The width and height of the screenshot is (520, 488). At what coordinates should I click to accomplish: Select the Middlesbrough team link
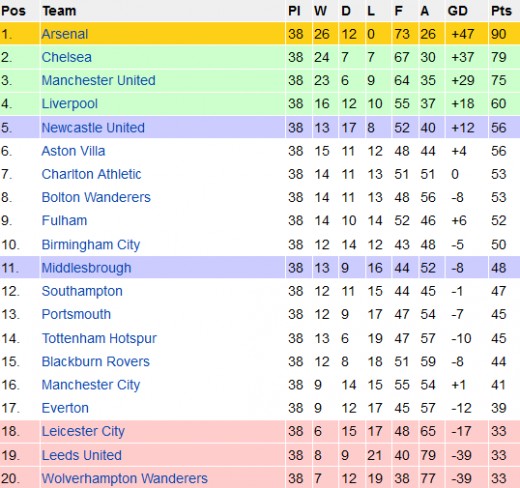coord(86,268)
